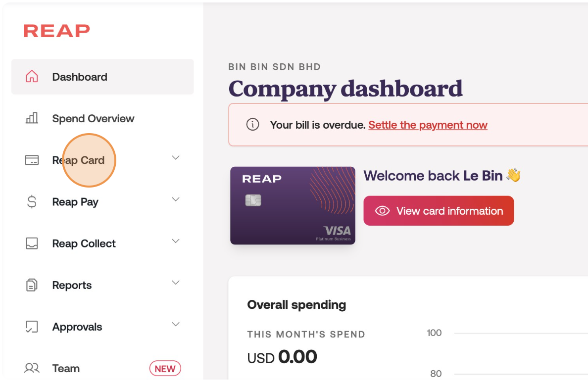Click the Reports document icon
Image resolution: width=588 pixels, height=384 pixels.
32,285
